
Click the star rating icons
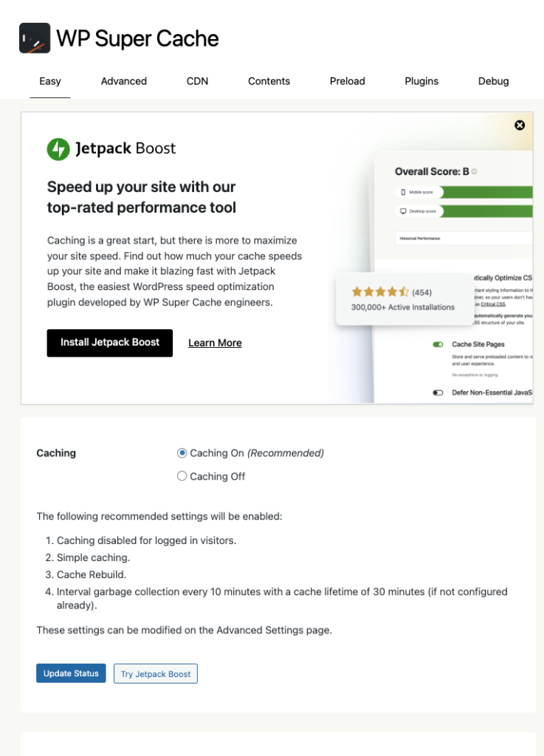click(379, 292)
